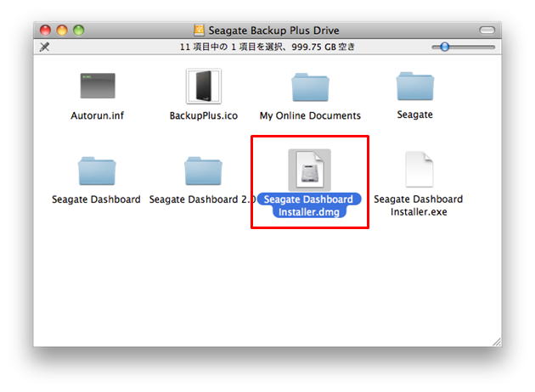The width and height of the screenshot is (535, 392).
Task: Zoom the window with green button
Action: pos(79,30)
